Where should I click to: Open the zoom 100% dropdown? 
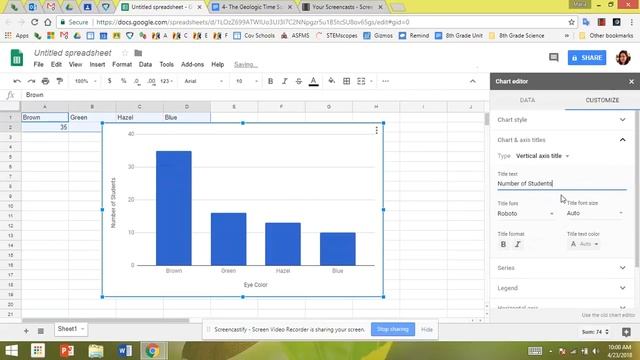[85, 81]
